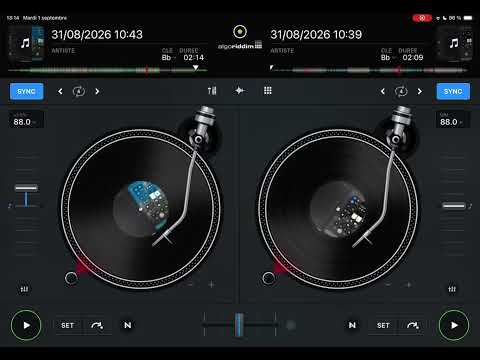Jump to cue point on left deck

pos(97,325)
